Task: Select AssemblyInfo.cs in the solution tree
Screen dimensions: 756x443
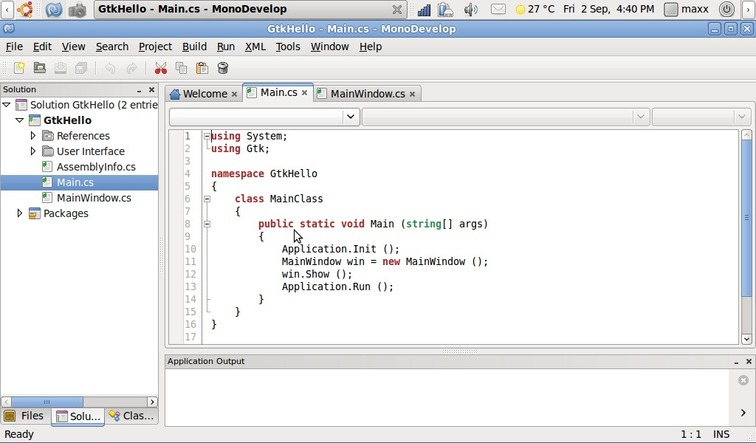Action: click(96, 167)
